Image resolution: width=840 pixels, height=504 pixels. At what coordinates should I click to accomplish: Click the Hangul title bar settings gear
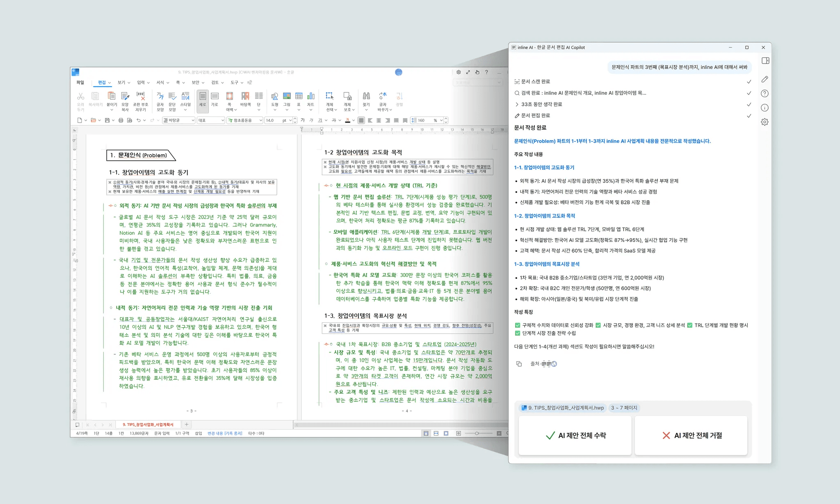459,72
